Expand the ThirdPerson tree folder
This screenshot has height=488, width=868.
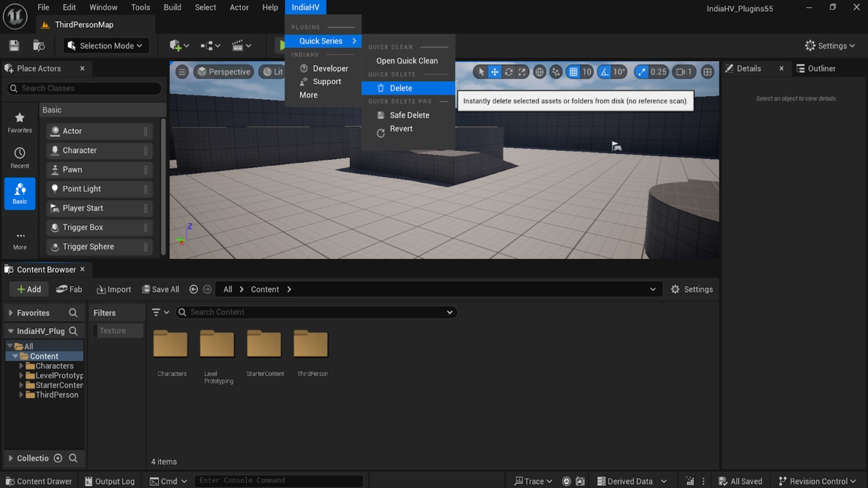[22, 395]
